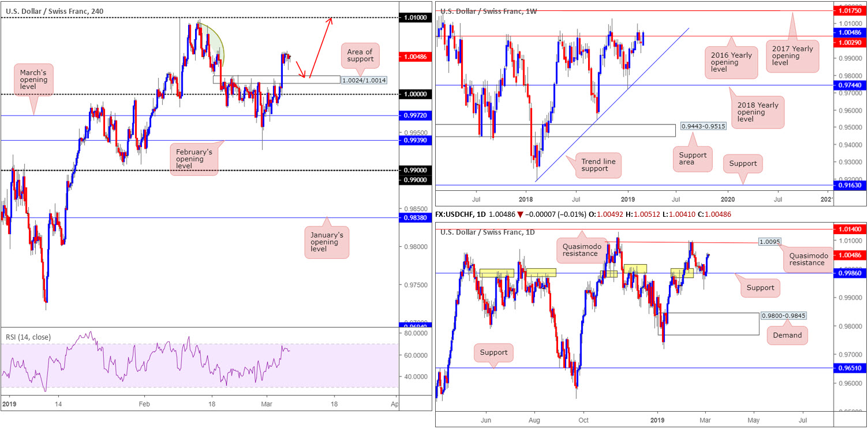Click the 80.0000 value on the RSI scale

coord(414,333)
